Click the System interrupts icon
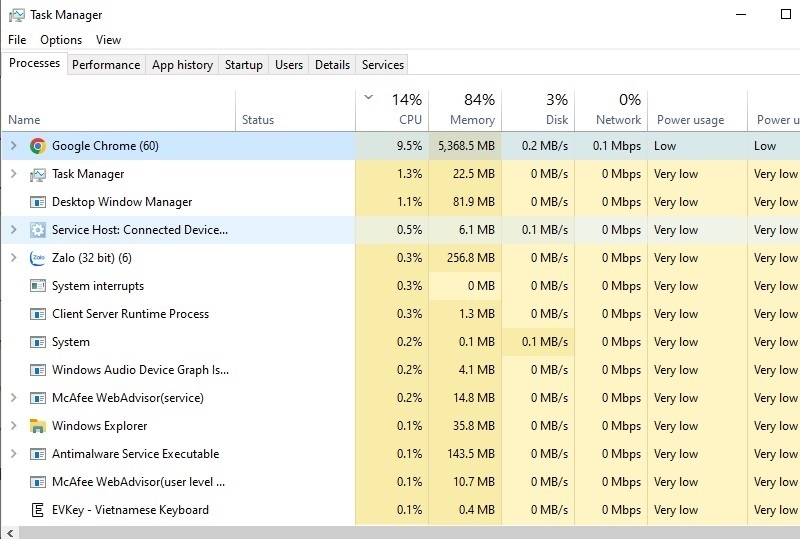800x539 pixels. coord(38,286)
